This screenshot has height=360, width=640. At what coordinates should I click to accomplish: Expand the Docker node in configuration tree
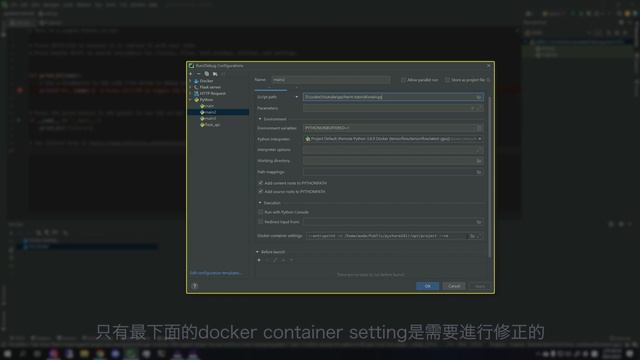[190, 81]
